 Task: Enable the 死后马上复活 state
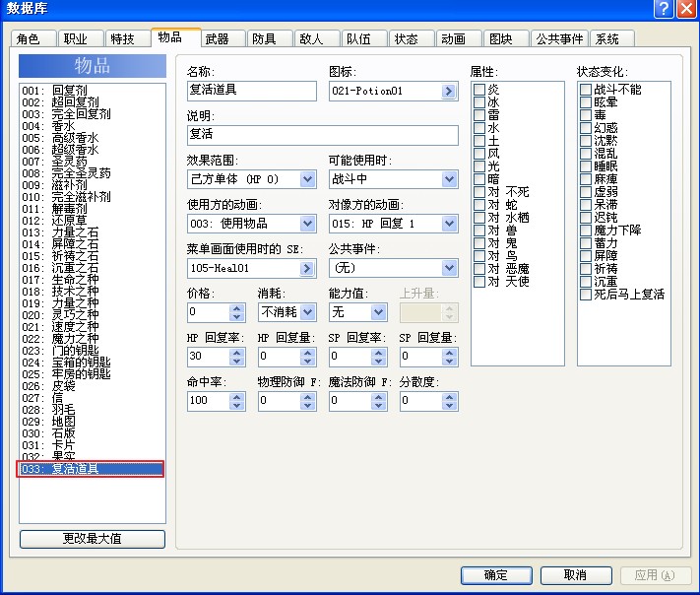click(586, 295)
